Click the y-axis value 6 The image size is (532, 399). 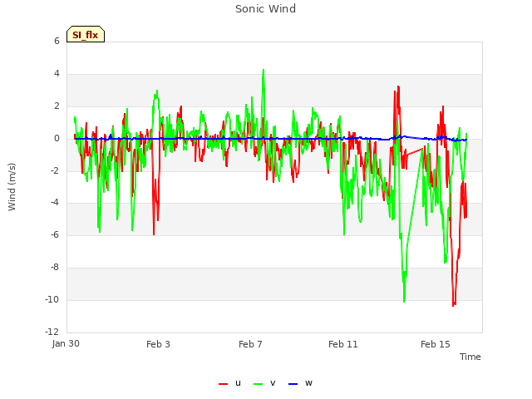57,41
